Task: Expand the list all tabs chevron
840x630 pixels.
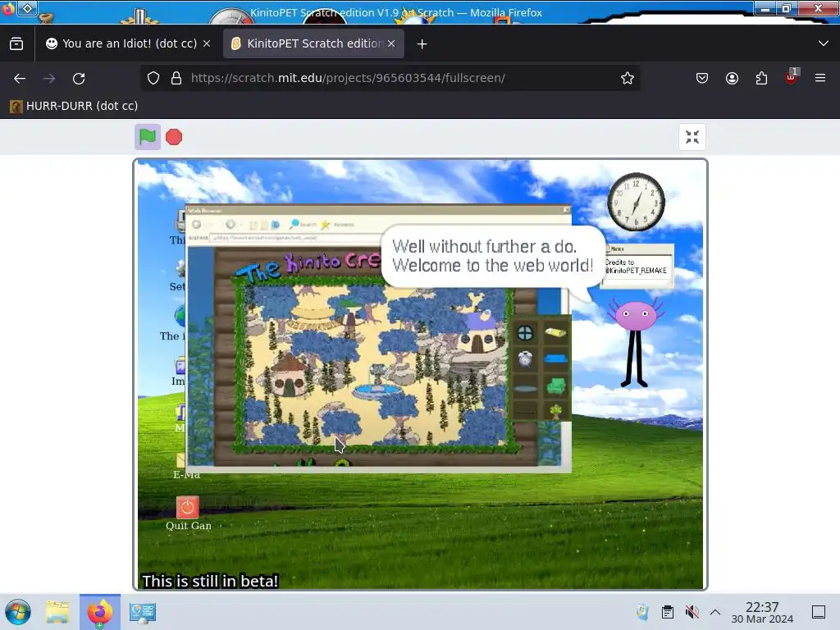Action: coord(824,43)
